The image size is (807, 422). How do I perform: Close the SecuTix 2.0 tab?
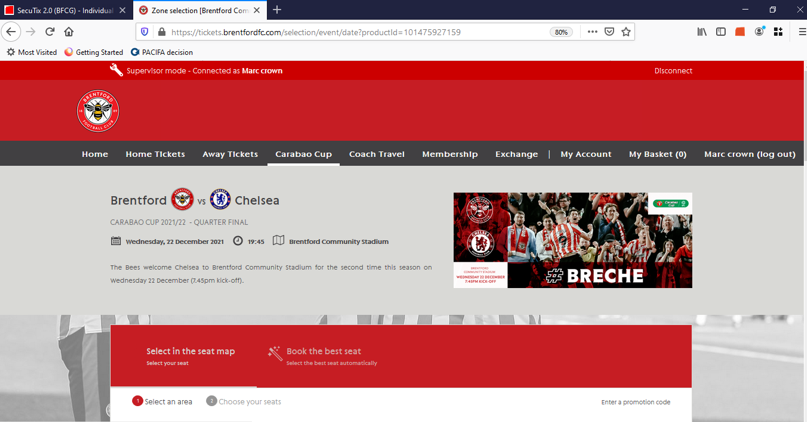tap(122, 10)
